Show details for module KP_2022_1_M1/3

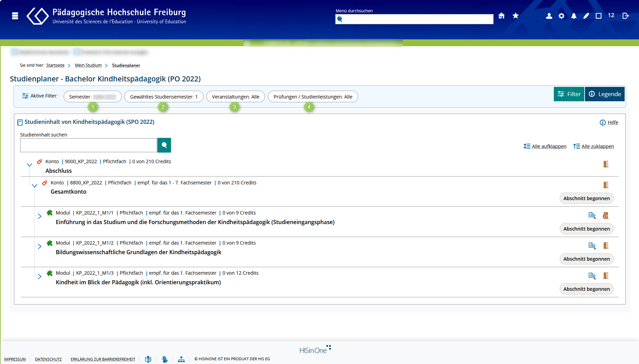coord(592,275)
